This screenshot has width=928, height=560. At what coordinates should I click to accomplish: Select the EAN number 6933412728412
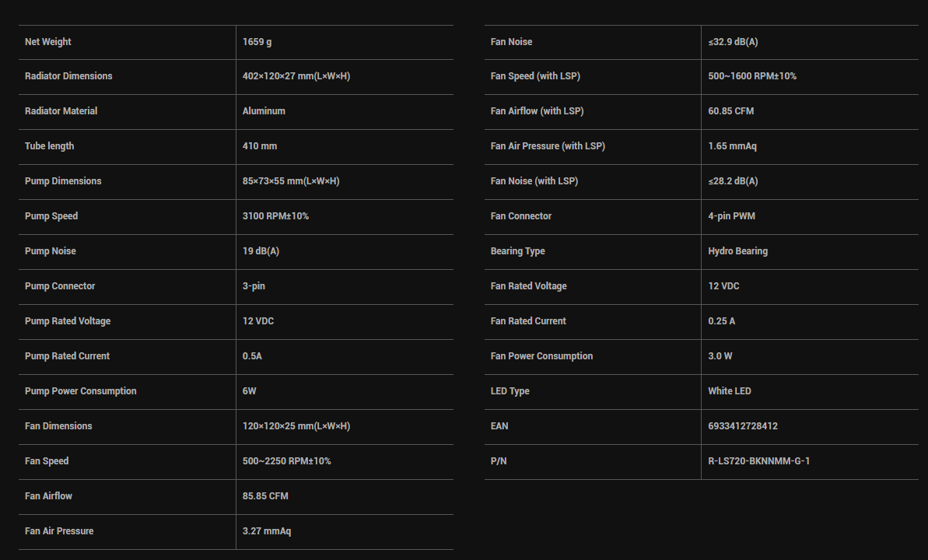[742, 426]
